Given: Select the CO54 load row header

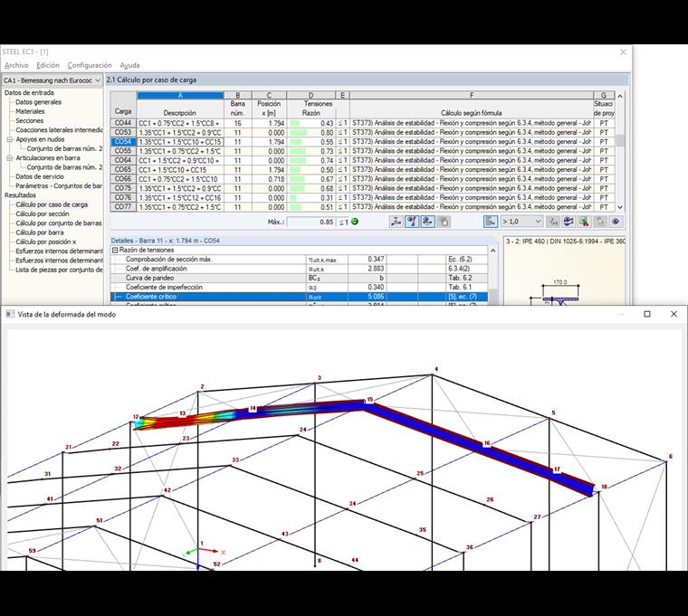Looking at the screenshot, I should pyautogui.click(x=123, y=142).
